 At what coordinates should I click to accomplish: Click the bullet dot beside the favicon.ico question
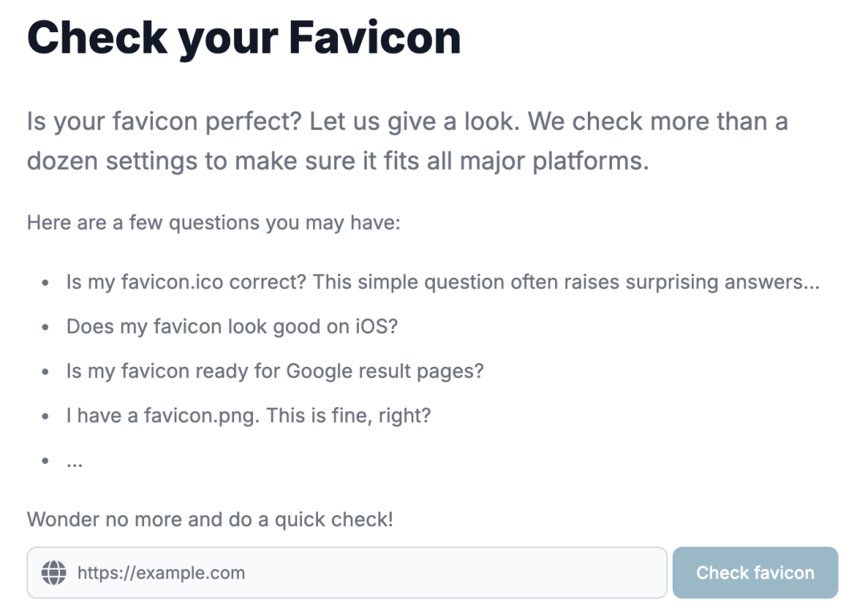(45, 283)
